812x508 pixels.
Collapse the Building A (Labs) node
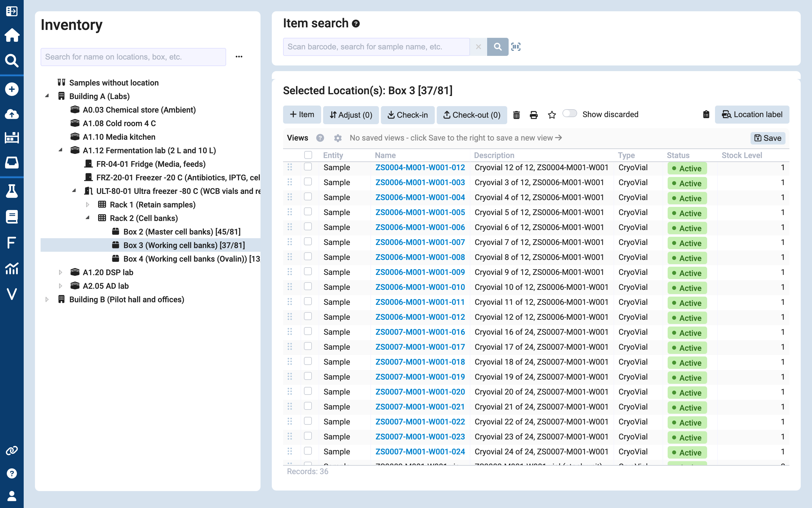click(47, 96)
